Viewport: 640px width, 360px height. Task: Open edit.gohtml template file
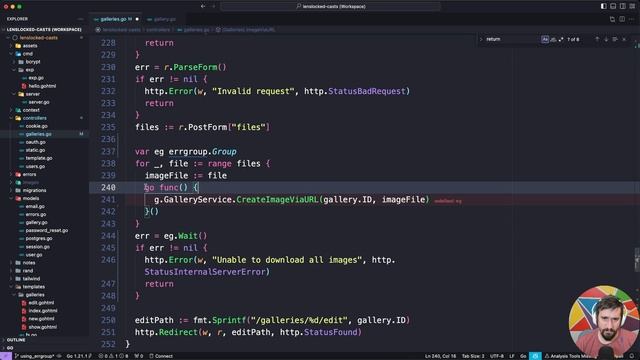41,303
